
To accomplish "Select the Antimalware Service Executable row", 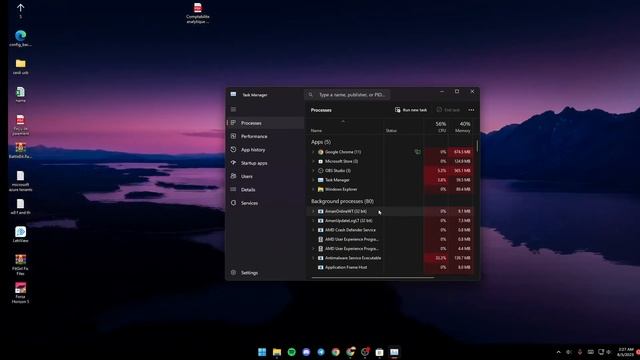I will coord(391,258).
